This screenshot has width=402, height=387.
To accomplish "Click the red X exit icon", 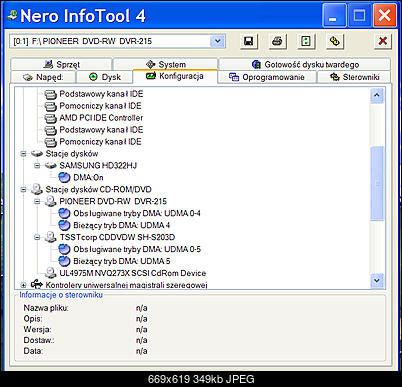I will pyautogui.click(x=383, y=41).
